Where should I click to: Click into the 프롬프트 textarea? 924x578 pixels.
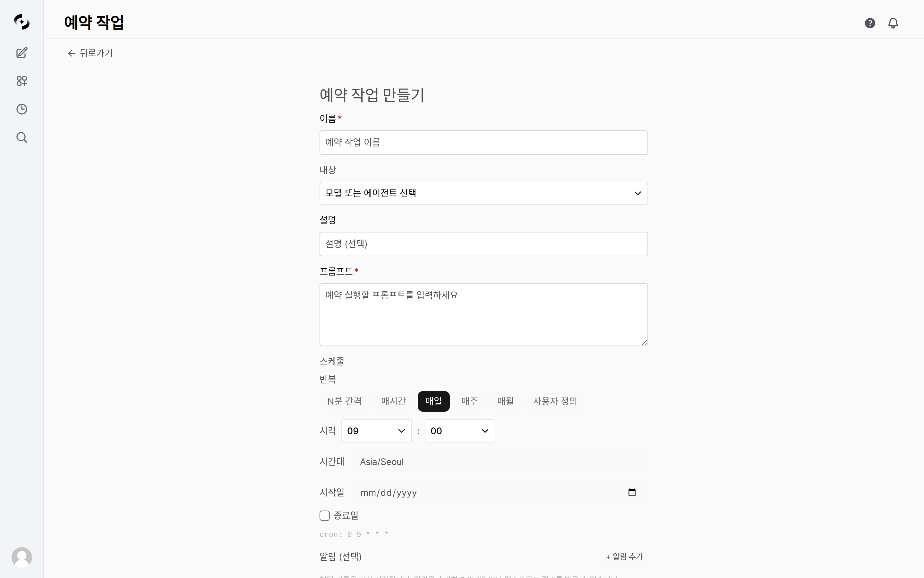coord(483,315)
